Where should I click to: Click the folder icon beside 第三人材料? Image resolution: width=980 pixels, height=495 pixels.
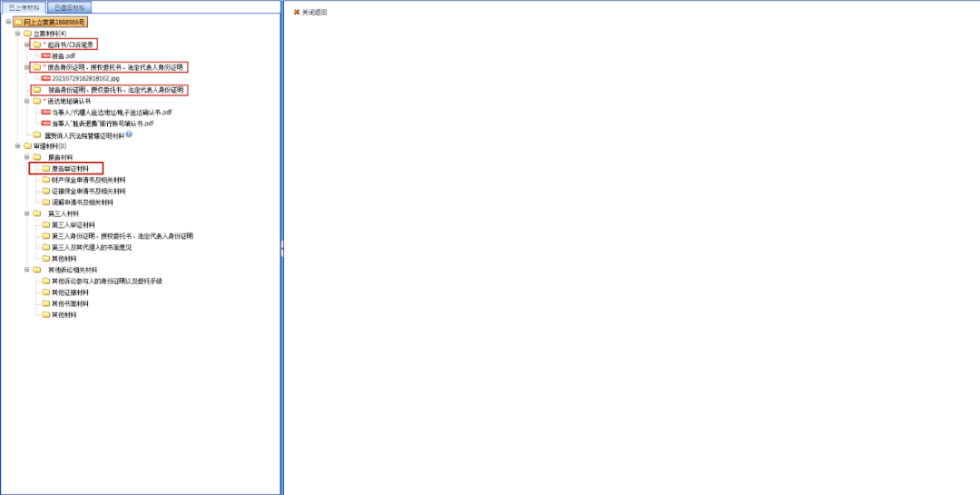click(x=37, y=213)
